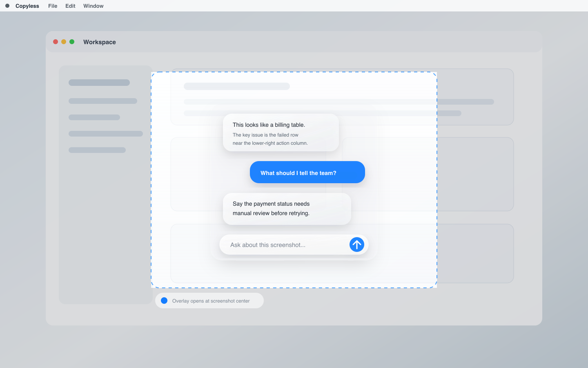Select the 'What should I tell the team?' bubble

coord(307,172)
